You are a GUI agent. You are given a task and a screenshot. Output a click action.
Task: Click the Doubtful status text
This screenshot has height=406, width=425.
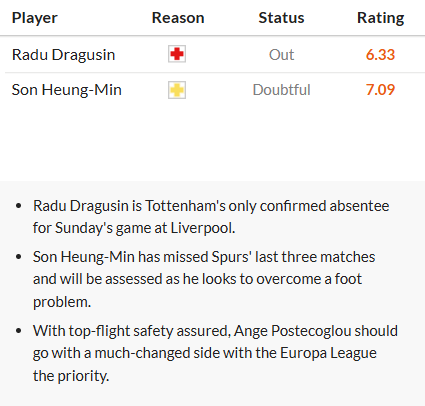(281, 90)
